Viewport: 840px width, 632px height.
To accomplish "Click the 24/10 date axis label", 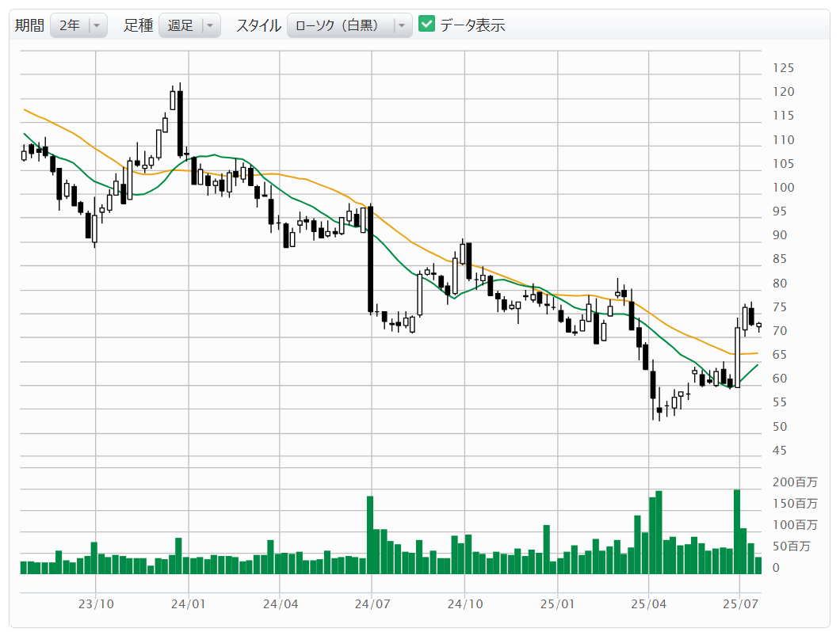I will (465, 604).
